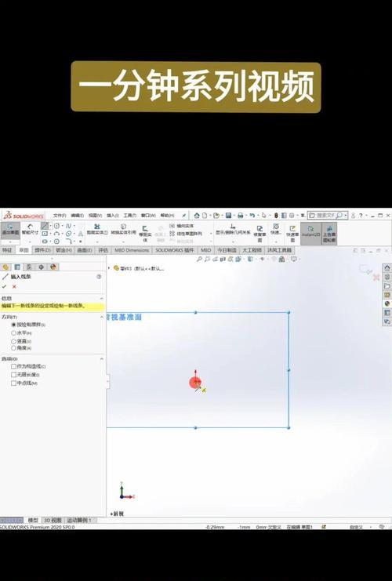Cancel Insert Line with the red X

point(14,286)
